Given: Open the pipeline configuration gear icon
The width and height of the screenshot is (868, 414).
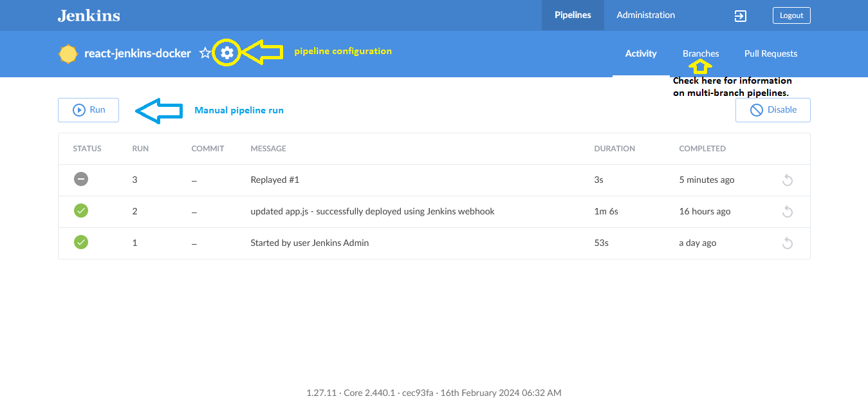Looking at the screenshot, I should coord(226,53).
